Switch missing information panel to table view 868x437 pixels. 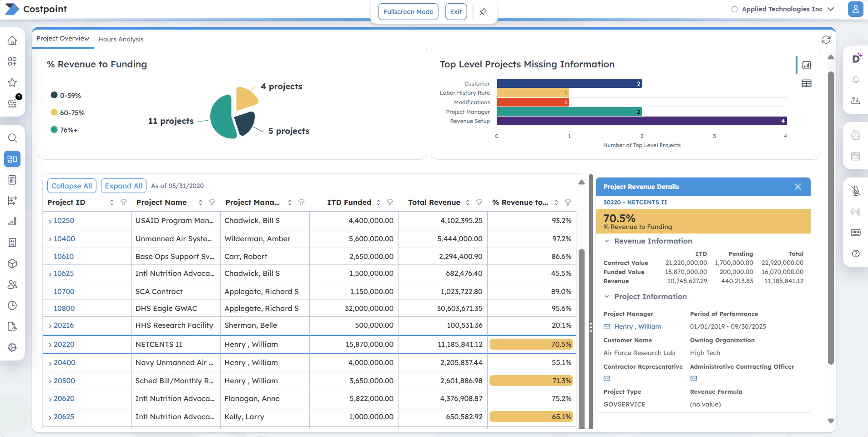(806, 83)
